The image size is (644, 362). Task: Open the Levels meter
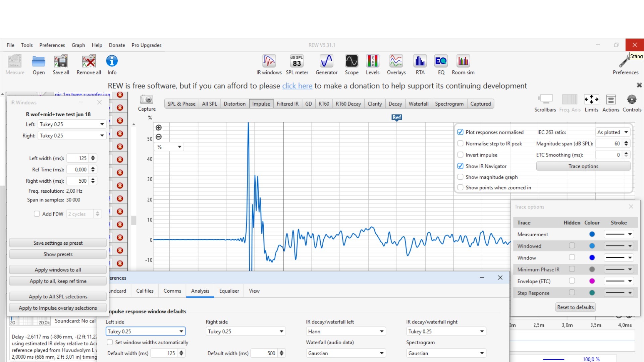tap(372, 65)
